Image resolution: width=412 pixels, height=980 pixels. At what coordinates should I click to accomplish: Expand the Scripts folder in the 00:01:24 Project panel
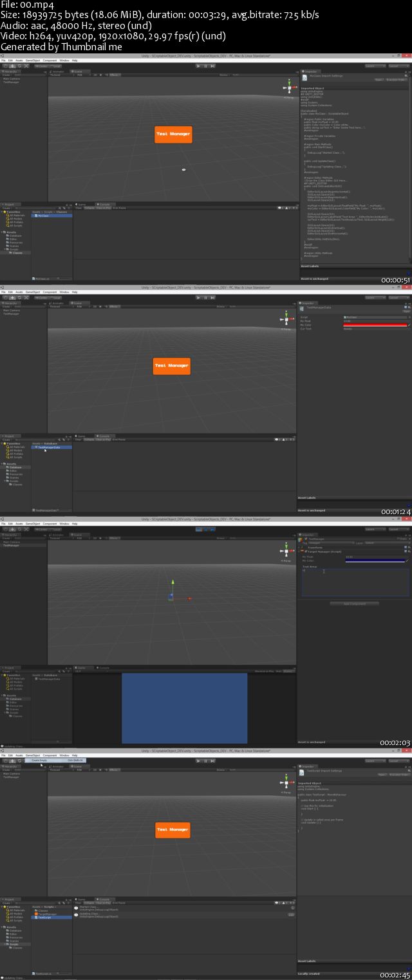[x=6, y=481]
